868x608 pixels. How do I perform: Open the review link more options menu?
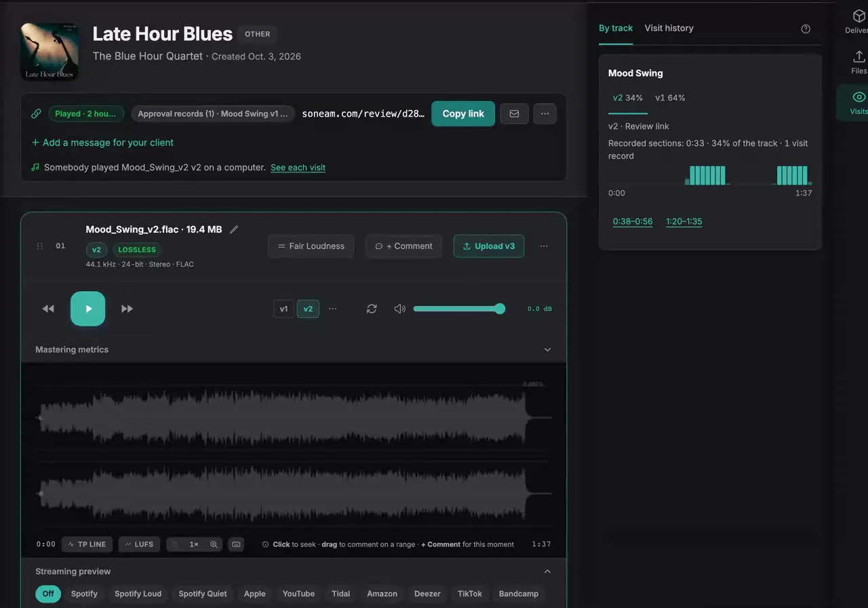545,113
